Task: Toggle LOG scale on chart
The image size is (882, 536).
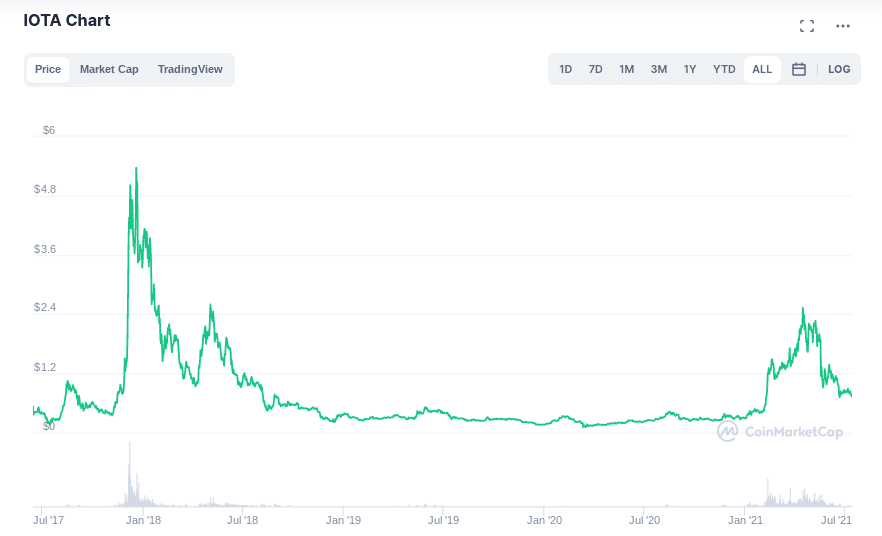Action: pyautogui.click(x=839, y=69)
